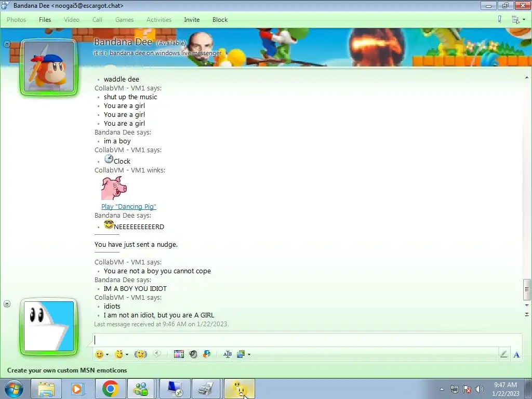Click the scroll up arrow of chat
Screen dimensions: 532x399
(x=527, y=78)
